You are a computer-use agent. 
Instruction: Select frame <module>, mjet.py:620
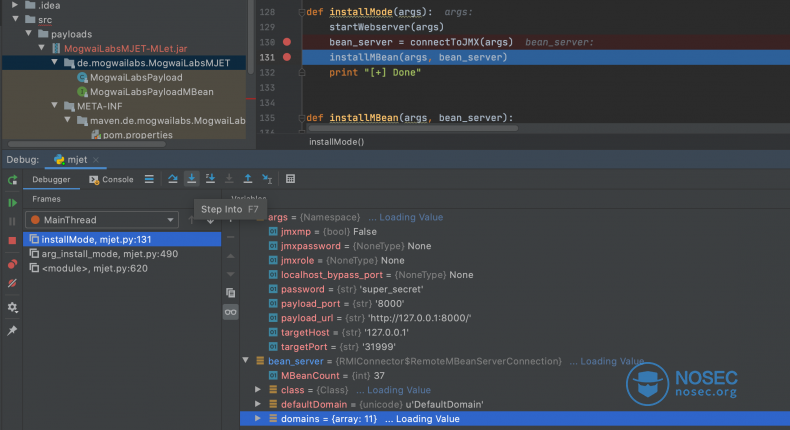(x=122, y=268)
